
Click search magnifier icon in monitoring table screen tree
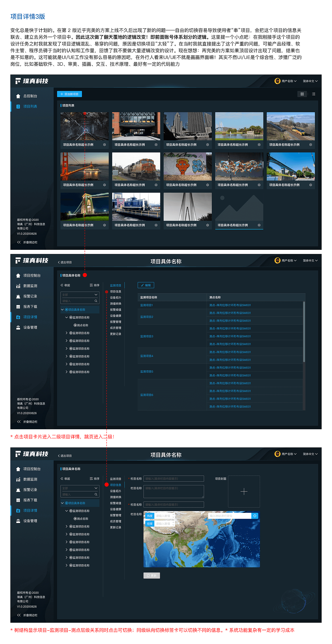point(96,301)
